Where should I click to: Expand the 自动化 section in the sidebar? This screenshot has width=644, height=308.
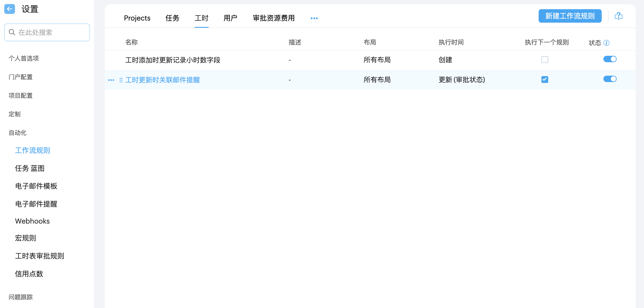[x=18, y=133]
